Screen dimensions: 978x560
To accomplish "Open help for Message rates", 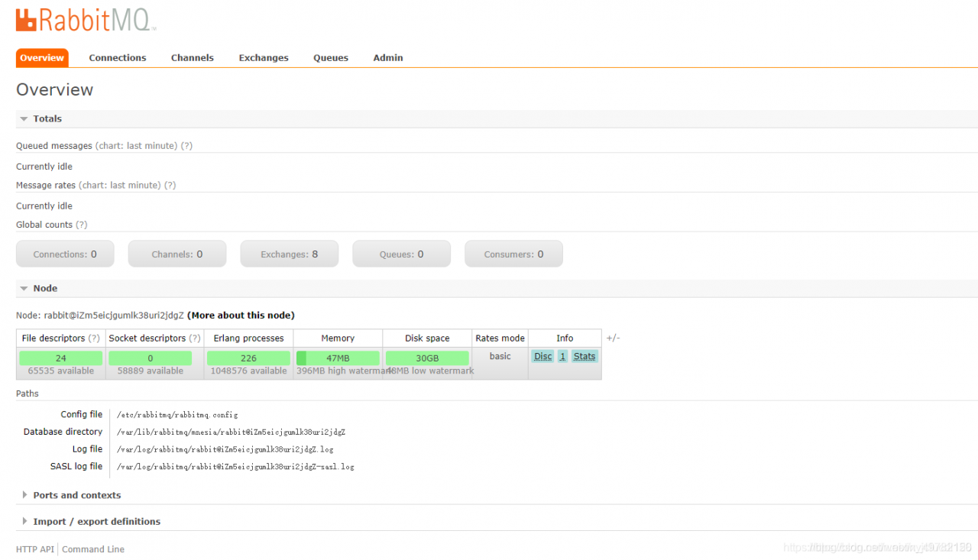I will pos(170,186).
